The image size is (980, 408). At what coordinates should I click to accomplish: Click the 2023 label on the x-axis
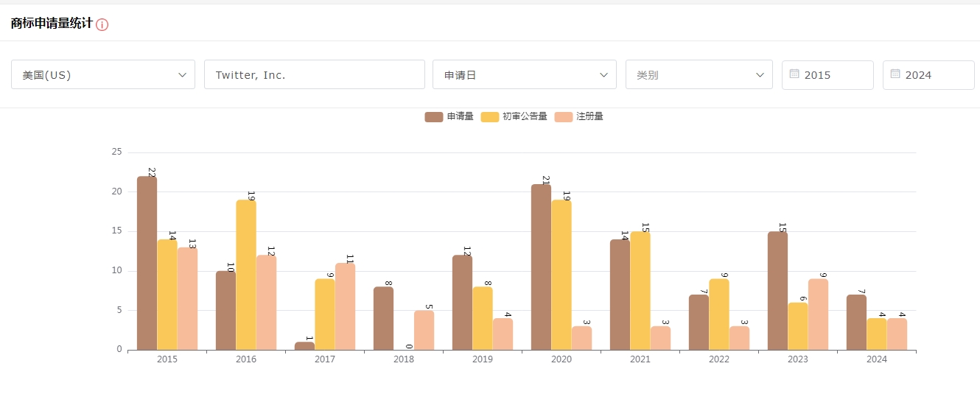[798, 359]
